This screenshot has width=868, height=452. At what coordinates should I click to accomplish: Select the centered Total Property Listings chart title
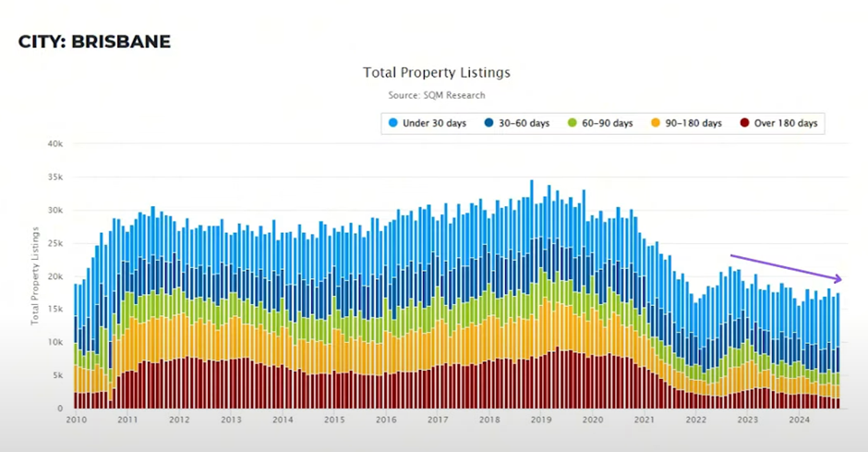437,72
